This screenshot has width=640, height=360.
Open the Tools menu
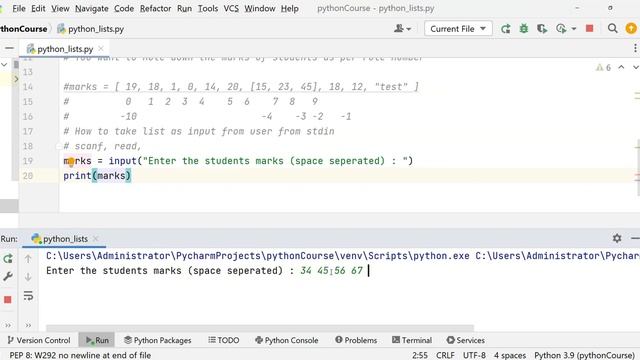click(x=208, y=8)
